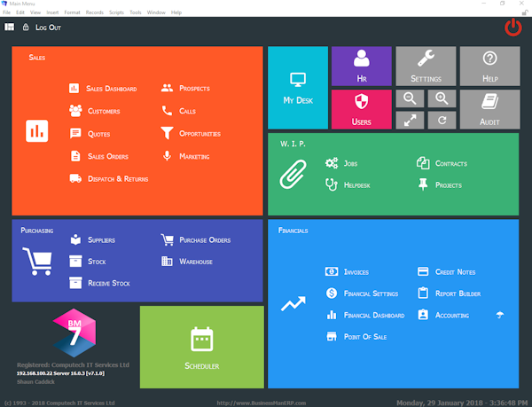
Task: Open the HR person icon tile
Action: click(x=362, y=67)
